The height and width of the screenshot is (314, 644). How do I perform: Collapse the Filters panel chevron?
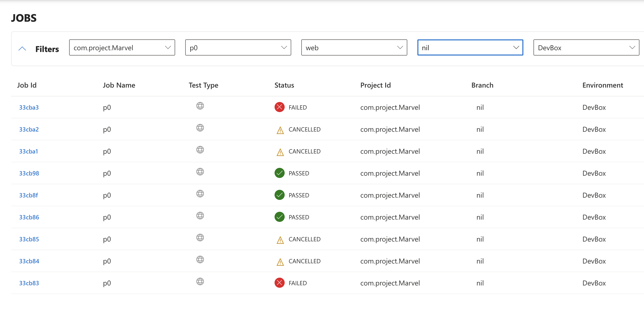(x=22, y=49)
